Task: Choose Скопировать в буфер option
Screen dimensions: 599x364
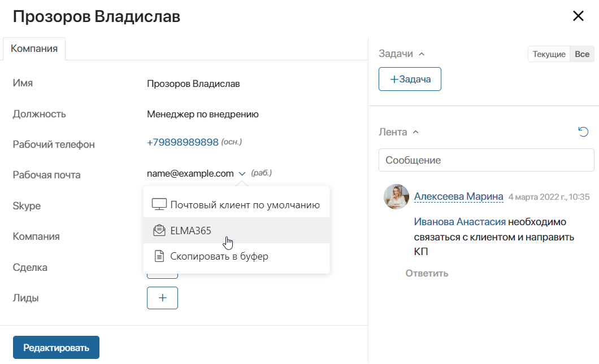Action: [236, 256]
